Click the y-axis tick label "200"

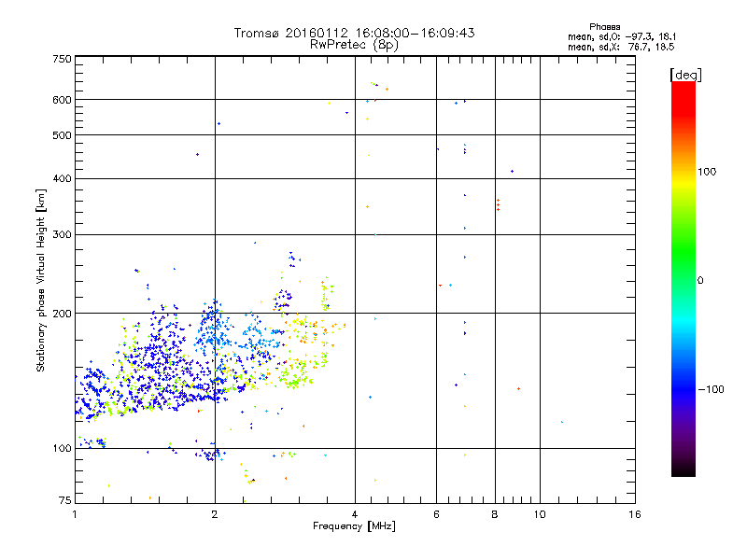pos(62,314)
